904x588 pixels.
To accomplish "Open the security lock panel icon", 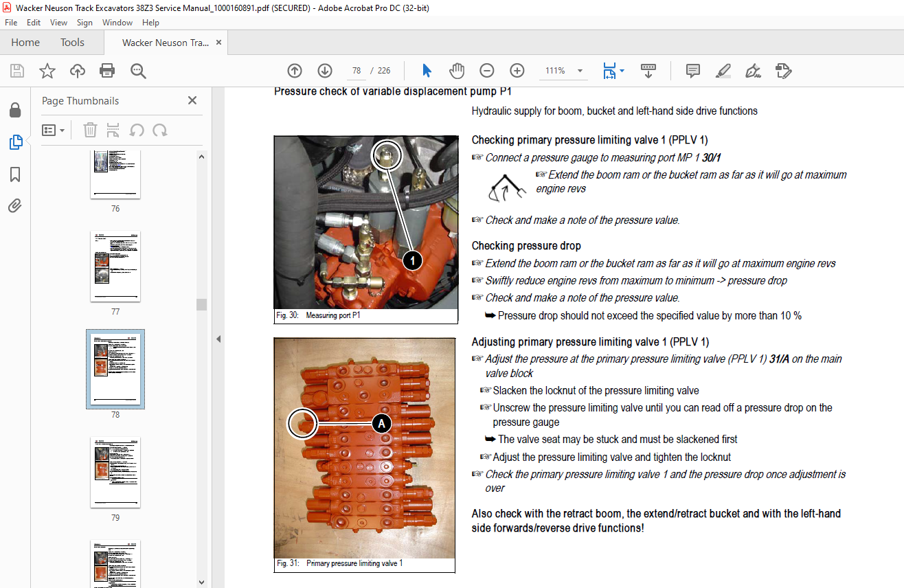I will [x=15, y=110].
